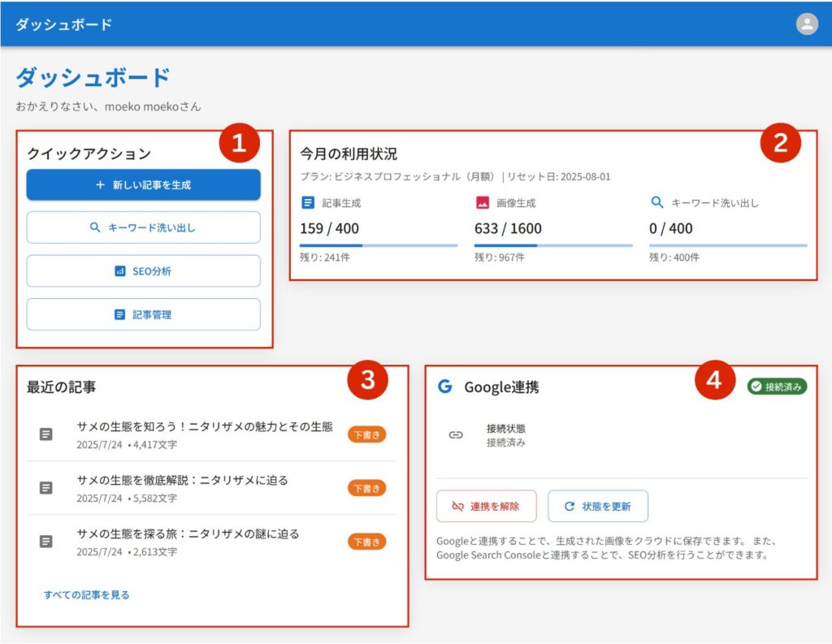Click the image generation picture icon
Viewport: 832px width, 644px height.
pos(483,203)
